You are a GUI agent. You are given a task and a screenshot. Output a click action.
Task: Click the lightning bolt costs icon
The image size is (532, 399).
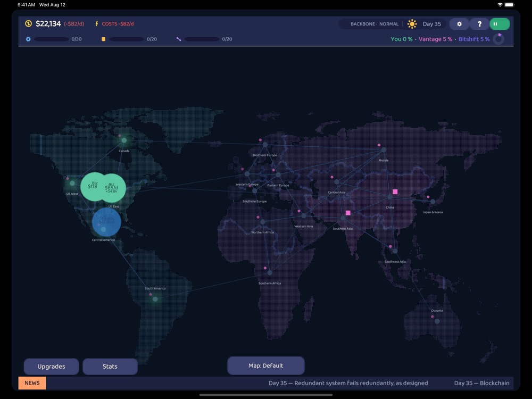(97, 24)
